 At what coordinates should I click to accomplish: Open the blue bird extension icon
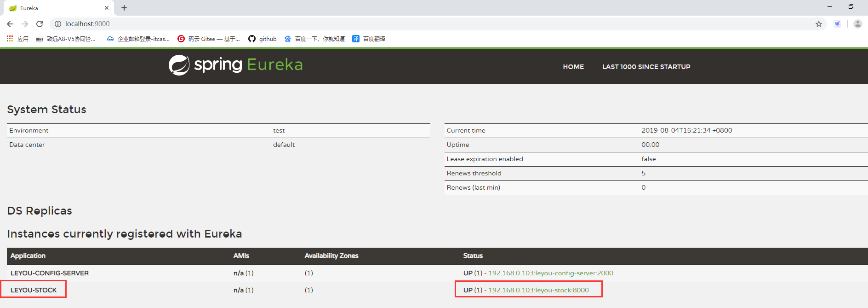click(838, 24)
